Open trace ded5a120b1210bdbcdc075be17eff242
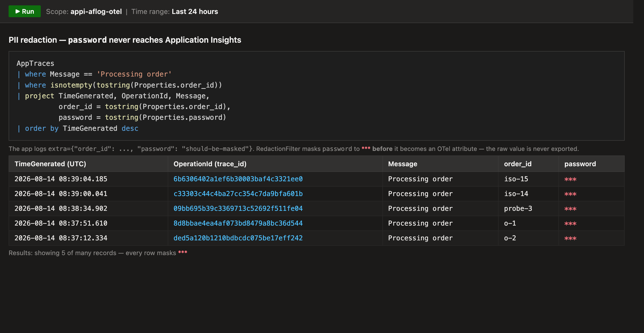 238,238
